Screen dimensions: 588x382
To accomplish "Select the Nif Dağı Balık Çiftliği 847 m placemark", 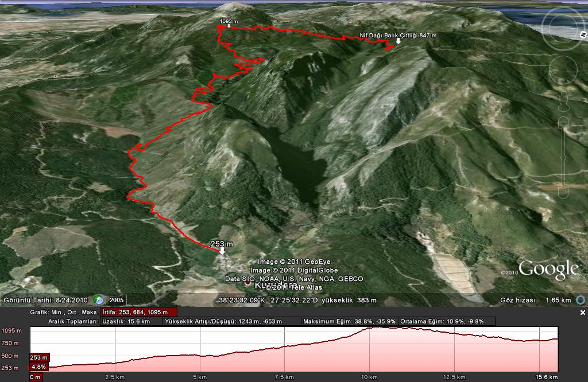I will point(398,38).
